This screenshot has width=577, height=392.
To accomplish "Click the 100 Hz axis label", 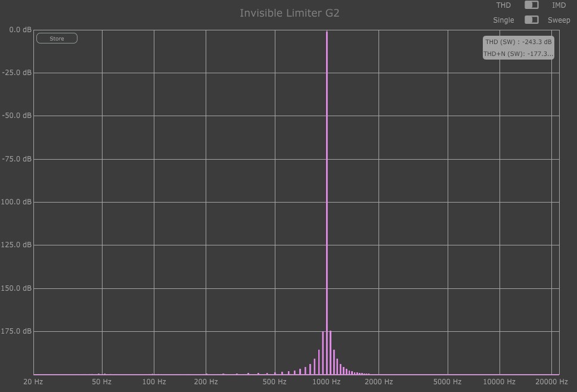I will tap(154, 382).
